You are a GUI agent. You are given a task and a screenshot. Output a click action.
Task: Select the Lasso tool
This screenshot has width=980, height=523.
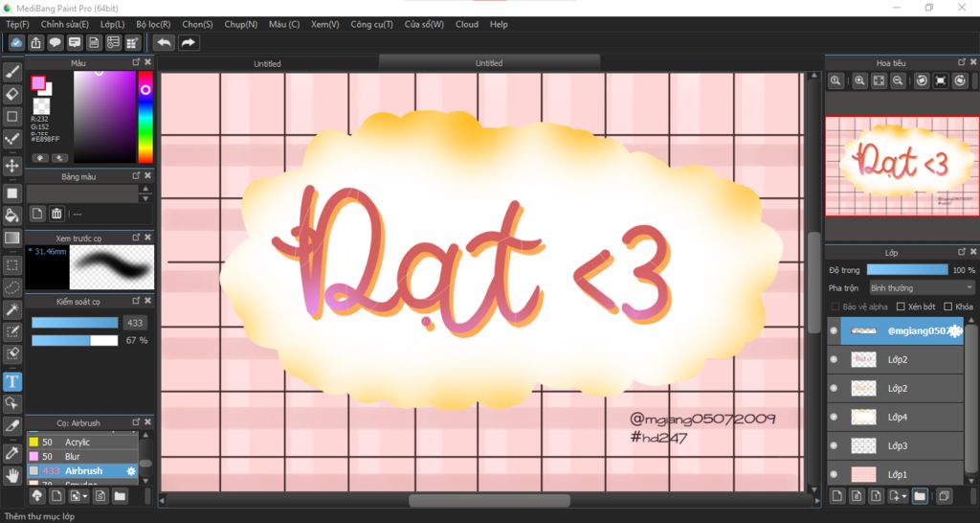click(11, 287)
